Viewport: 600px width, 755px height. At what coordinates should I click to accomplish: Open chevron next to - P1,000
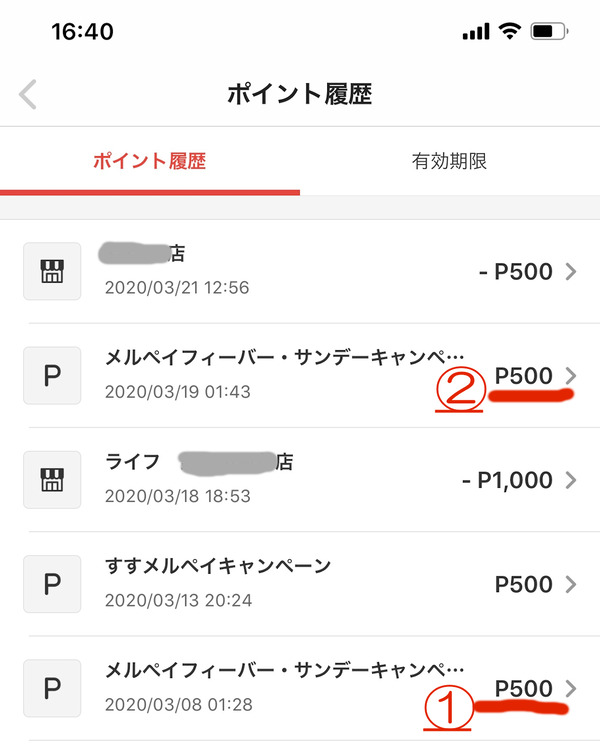(x=571, y=480)
